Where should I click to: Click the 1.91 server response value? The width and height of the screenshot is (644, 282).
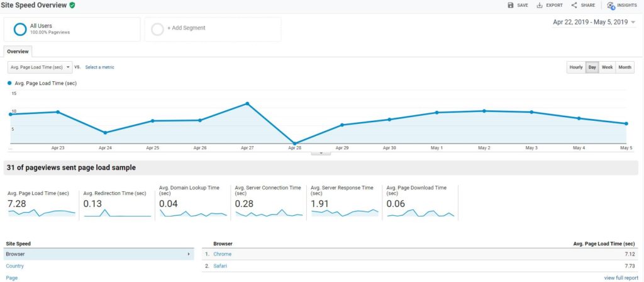click(320, 203)
